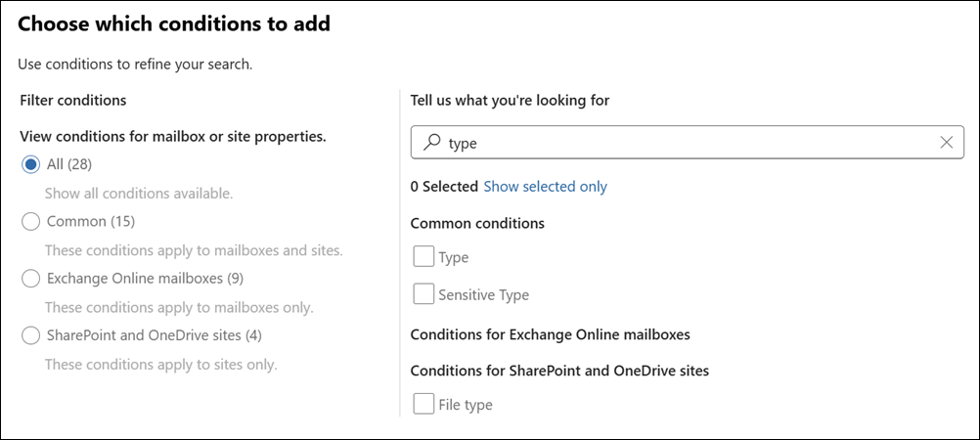
Task: Select the All (28) radio button
Action: 30,164
